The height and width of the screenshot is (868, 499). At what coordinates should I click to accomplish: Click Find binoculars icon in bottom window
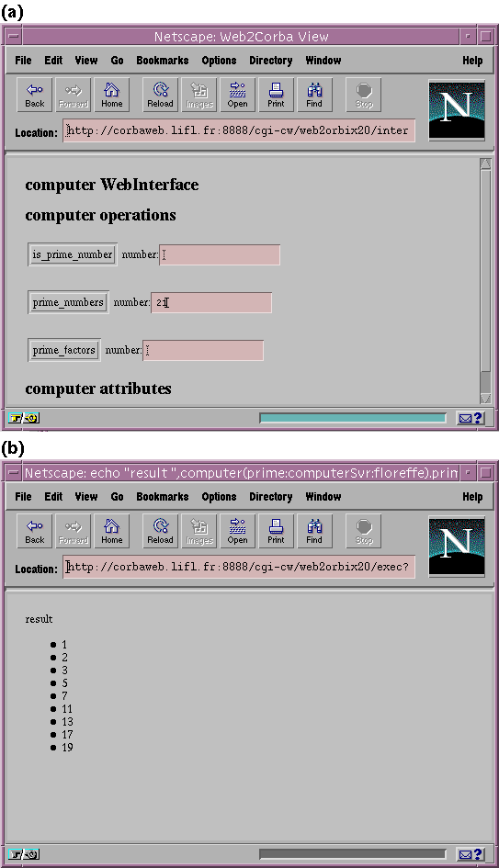314,532
